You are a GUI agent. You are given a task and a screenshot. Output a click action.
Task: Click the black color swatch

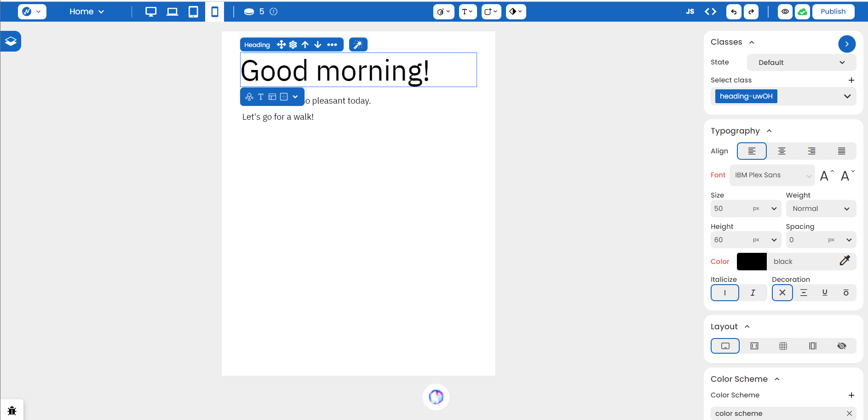752,262
